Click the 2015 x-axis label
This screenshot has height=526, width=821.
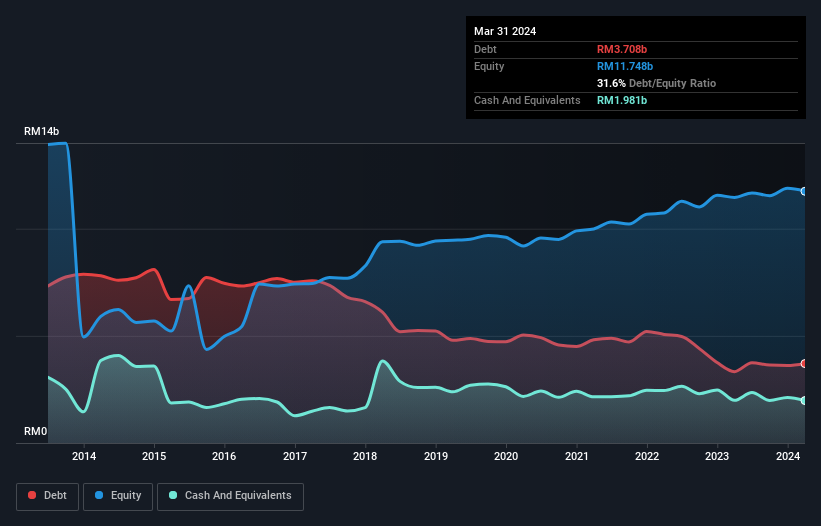(154, 456)
